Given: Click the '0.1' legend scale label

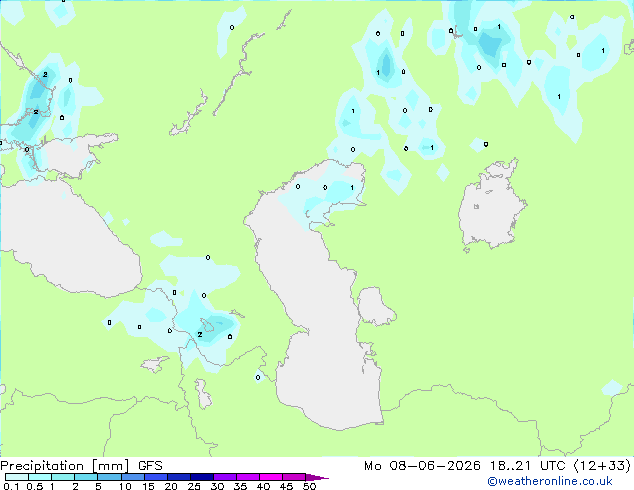Looking at the screenshot, I should tap(11, 486).
